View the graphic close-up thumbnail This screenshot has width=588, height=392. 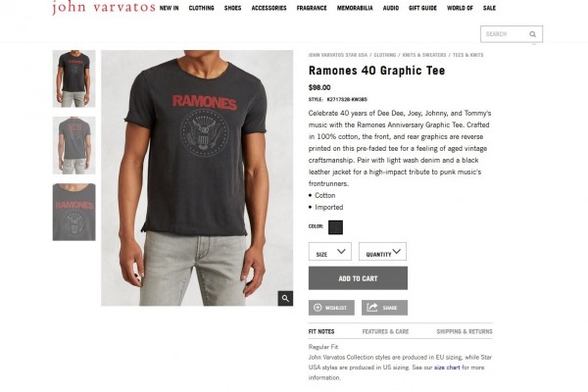click(x=74, y=212)
